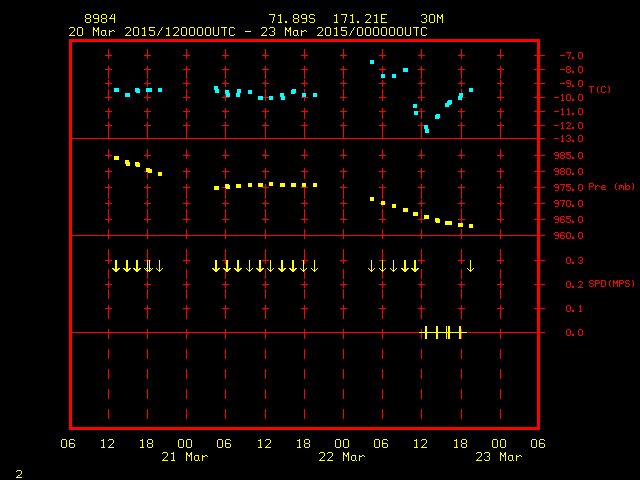640x480 pixels.
Task: Click the 00 hour label above 22 Mar
Action: (342, 443)
